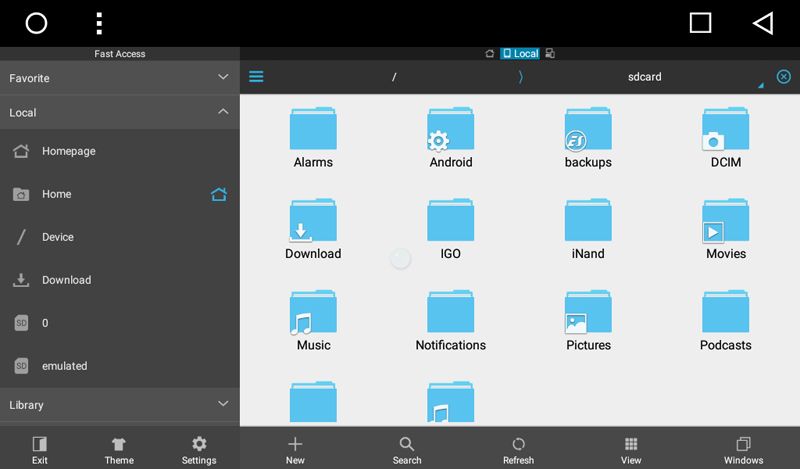The image size is (800, 469).
Task: Navigate to root slash path
Action: [x=394, y=77]
